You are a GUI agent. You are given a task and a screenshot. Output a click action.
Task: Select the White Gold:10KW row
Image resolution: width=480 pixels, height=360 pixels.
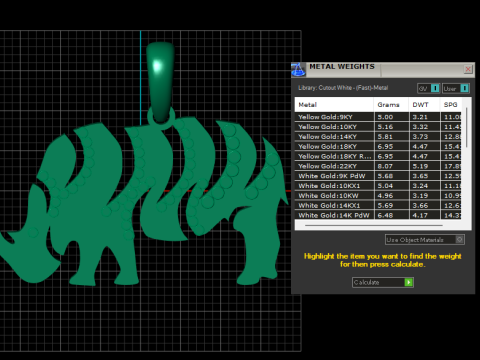coord(378,196)
